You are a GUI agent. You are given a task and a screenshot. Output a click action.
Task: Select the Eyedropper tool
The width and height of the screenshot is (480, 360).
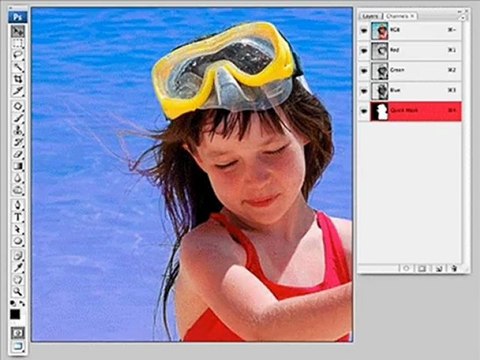18,268
